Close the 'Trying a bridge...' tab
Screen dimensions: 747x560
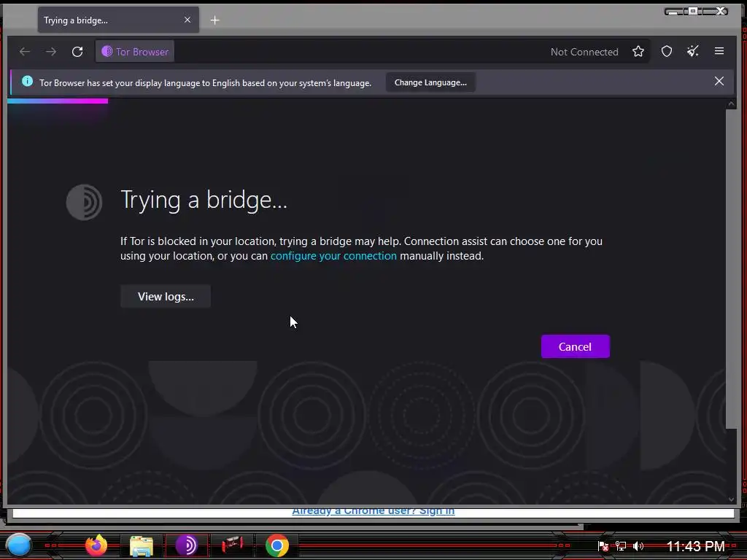coord(187,20)
